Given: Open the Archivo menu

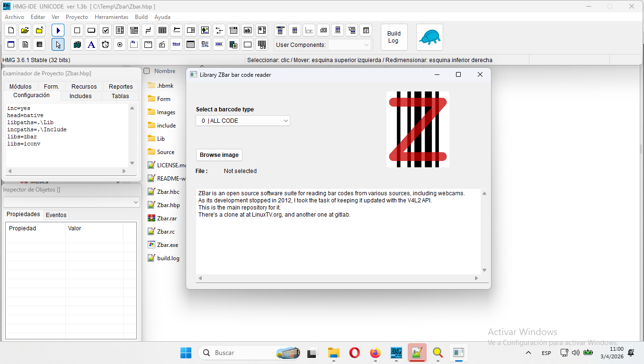Looking at the screenshot, I should (14, 17).
